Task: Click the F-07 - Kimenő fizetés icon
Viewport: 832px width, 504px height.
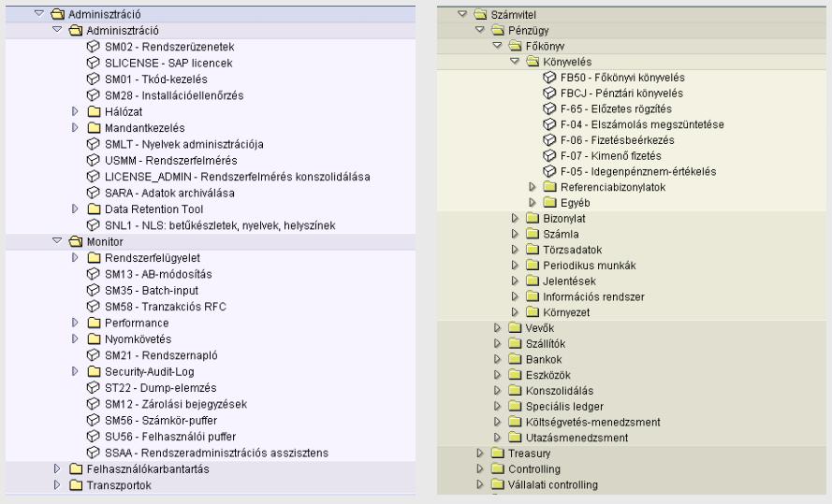Action: click(549, 156)
